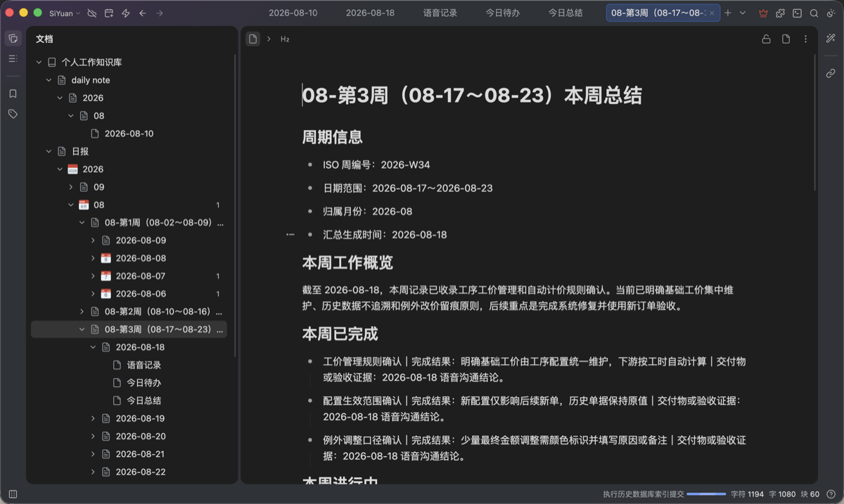Click the 字符 1194 status entry
Viewport: 844px width, 504px height.
[x=747, y=494]
